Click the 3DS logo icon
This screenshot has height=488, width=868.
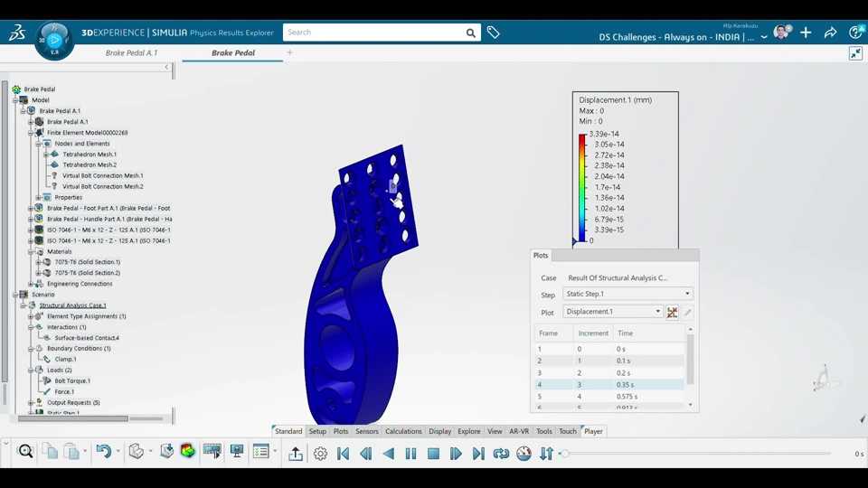(16, 33)
